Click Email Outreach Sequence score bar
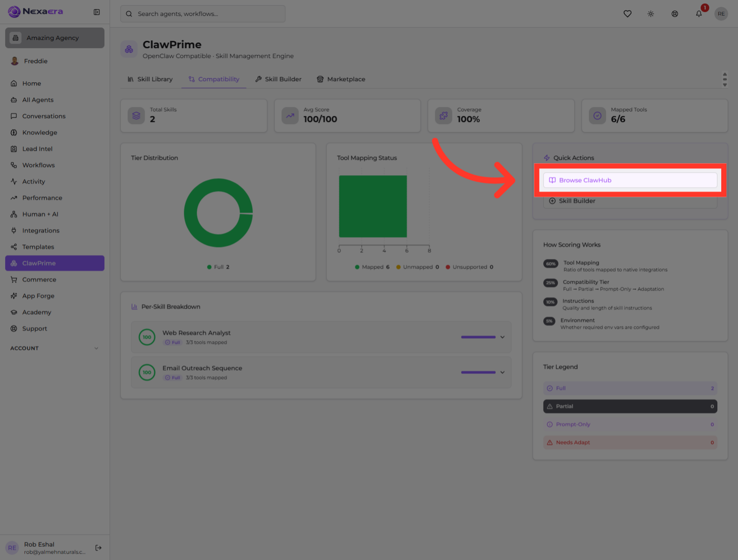 coord(478,372)
